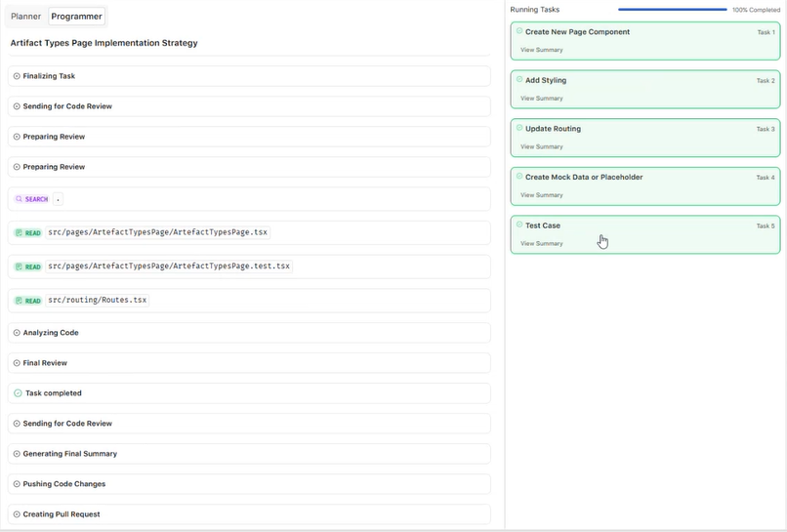Screen dimensions: 787x532
Task: Click READ icon for ArtefactTypesPage.tsx
Action: point(20,233)
